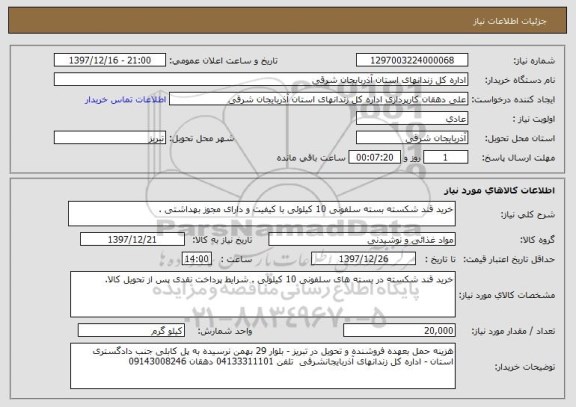
Task: Select the request creator field
Action: click(318, 99)
